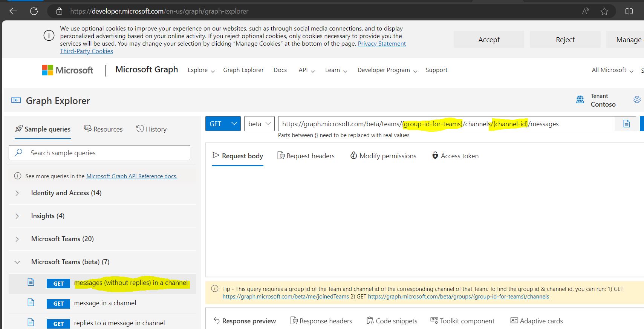
Task: Add this page to favorites with the star
Action: 604,11
